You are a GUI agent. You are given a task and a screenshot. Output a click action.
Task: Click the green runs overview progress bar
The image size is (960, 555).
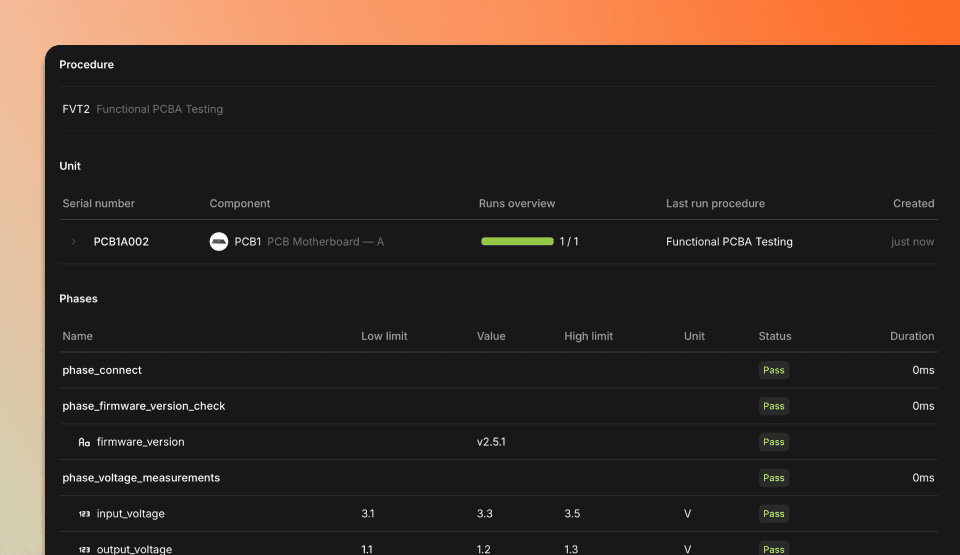[x=517, y=241]
